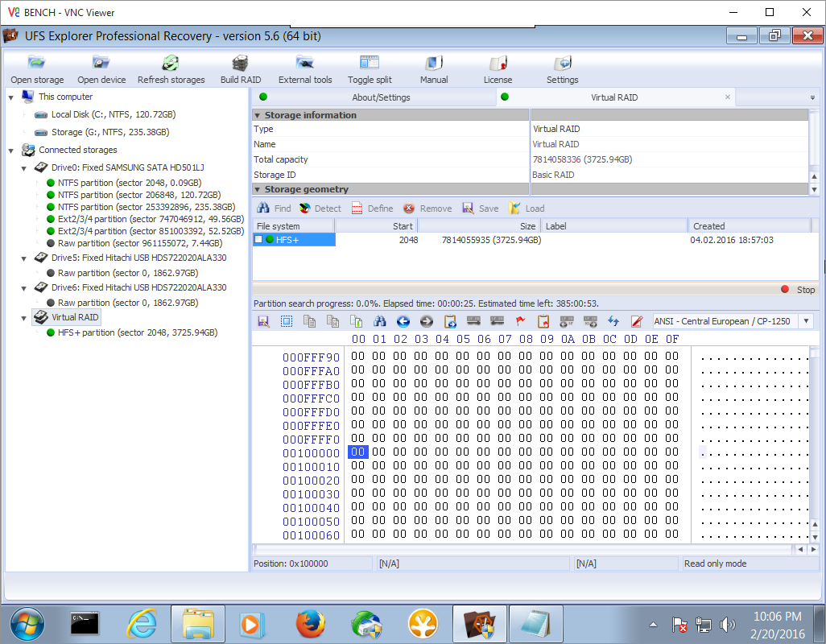Open the Command Prompt taskbar icon

(85, 625)
